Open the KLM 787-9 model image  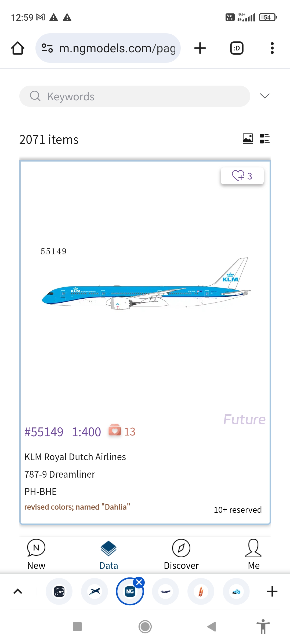pos(145,284)
